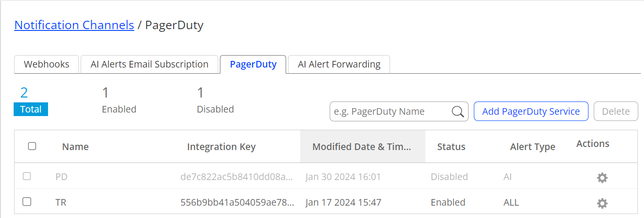Viewport: 644px width, 218px height.
Task: Toggle the select-all header checkbox
Action: (x=32, y=146)
